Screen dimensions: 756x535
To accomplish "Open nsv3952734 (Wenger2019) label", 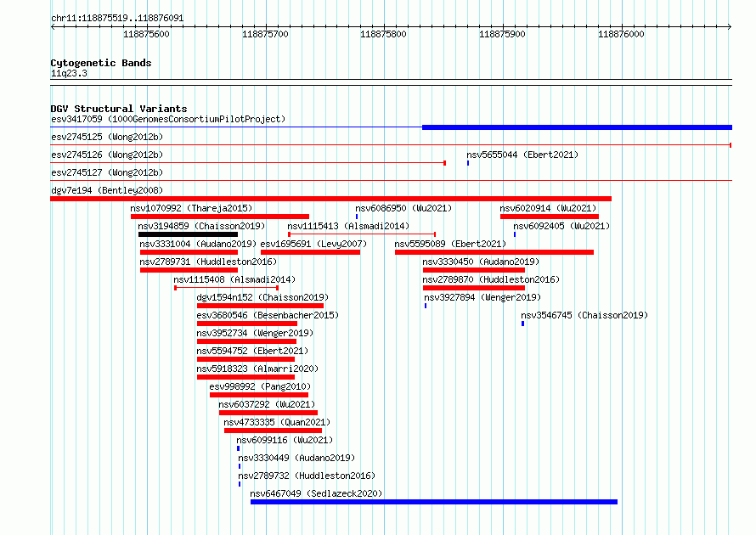I will (x=255, y=333).
